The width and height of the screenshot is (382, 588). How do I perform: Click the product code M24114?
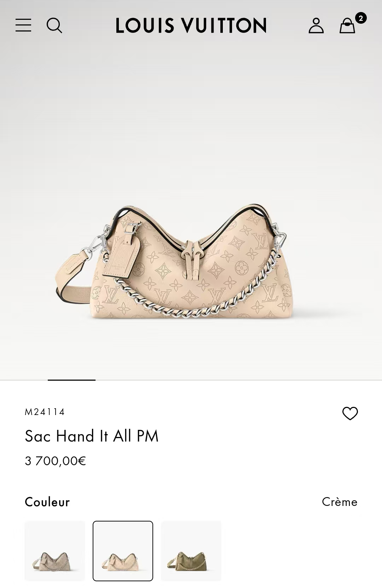pos(45,412)
